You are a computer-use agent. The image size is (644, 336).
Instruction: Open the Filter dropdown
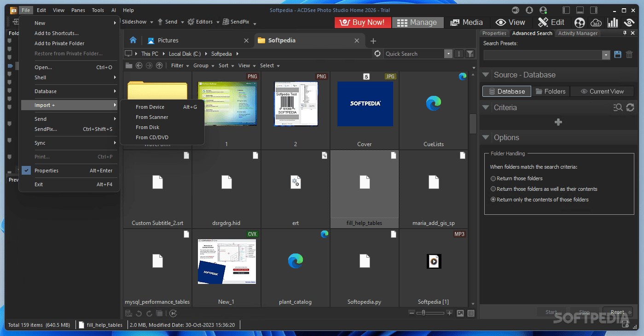click(x=179, y=65)
